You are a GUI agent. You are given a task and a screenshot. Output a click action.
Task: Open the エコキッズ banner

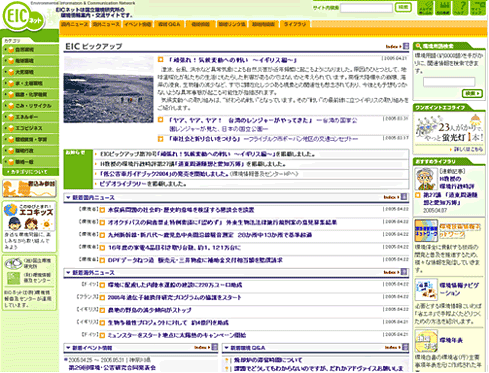pos(29,216)
